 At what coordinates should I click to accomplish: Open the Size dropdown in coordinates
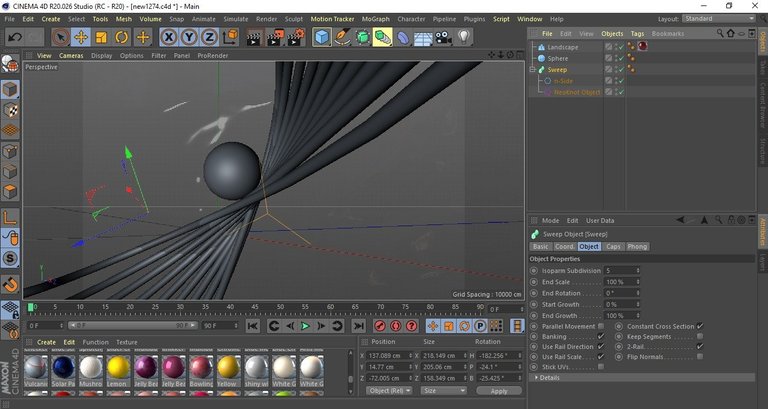click(444, 391)
